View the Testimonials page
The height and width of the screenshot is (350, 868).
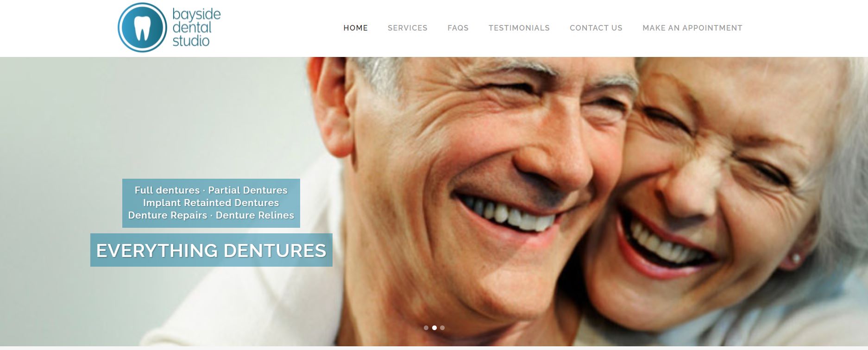pyautogui.click(x=519, y=28)
